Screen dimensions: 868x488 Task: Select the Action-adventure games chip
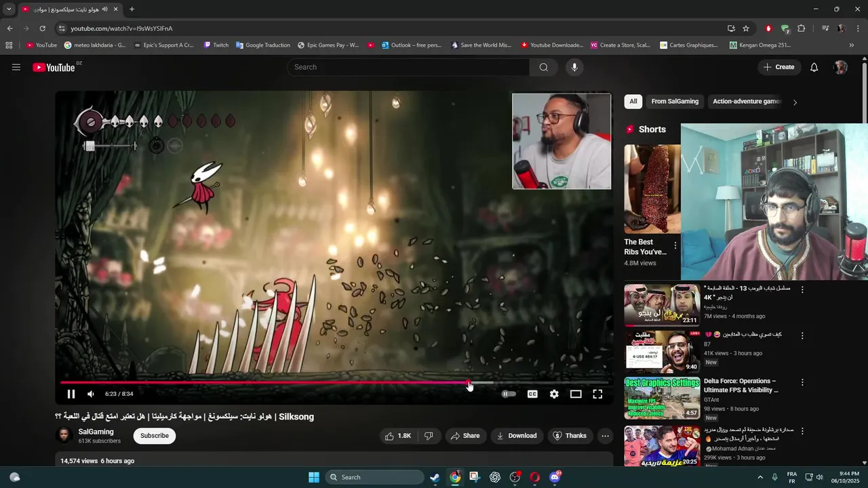coord(745,102)
